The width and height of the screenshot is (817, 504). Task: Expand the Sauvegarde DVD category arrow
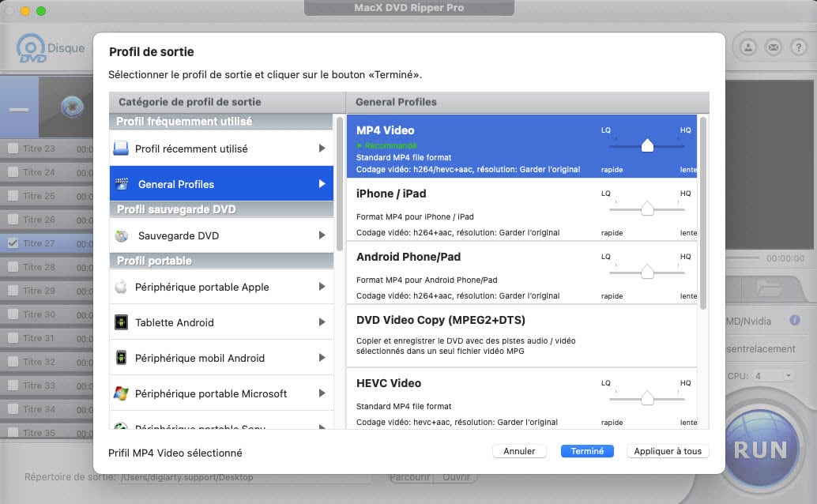(x=322, y=235)
